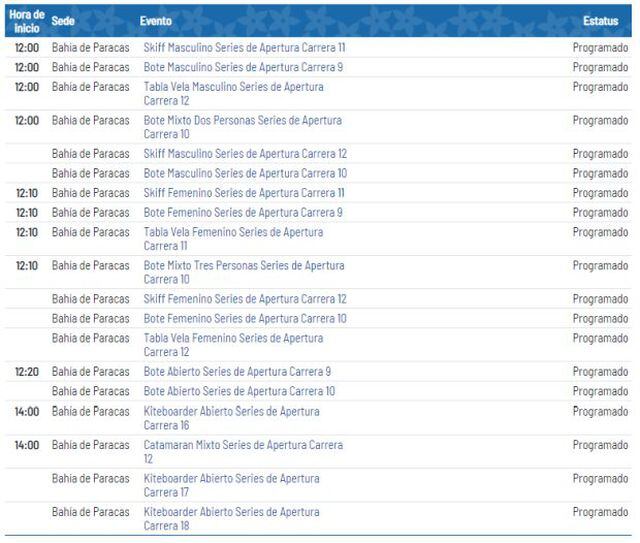View Tabla Vela Femenino Carrera 11

tap(233, 238)
